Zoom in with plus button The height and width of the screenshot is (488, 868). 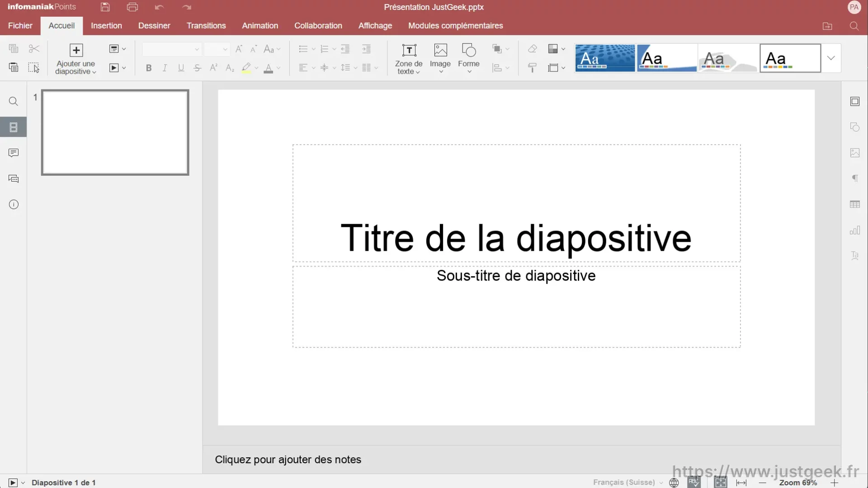[x=835, y=483]
